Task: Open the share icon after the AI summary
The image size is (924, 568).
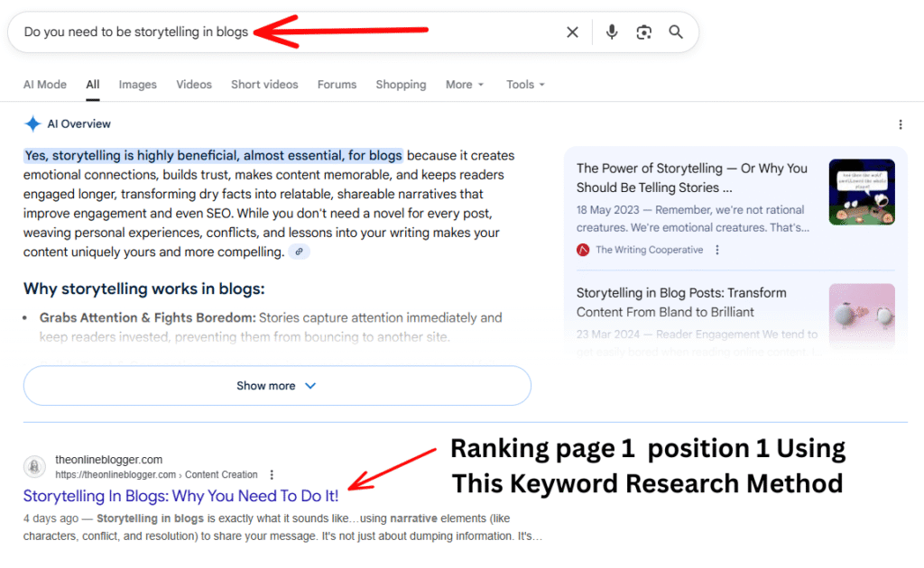Action: pos(299,251)
